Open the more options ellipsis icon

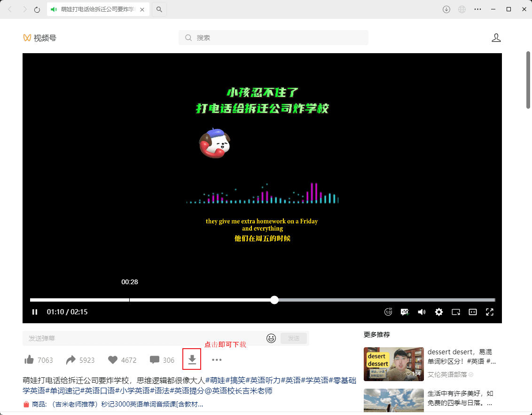(217, 359)
